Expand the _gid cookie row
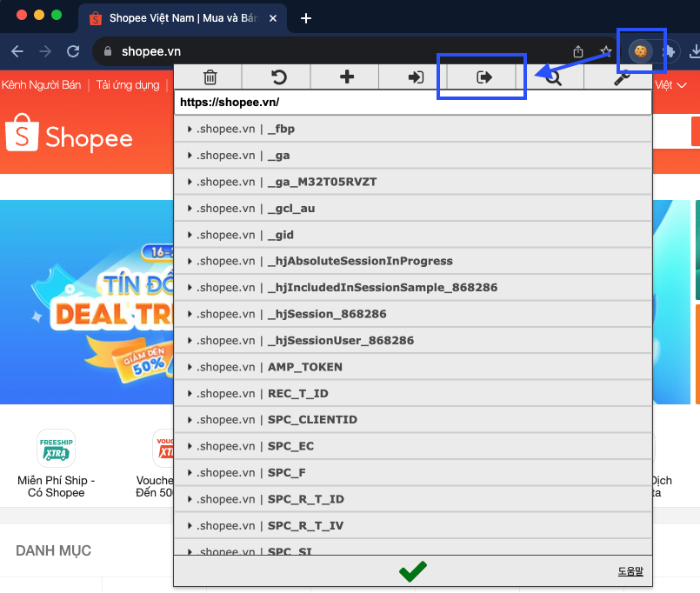700x593 pixels. [x=413, y=235]
